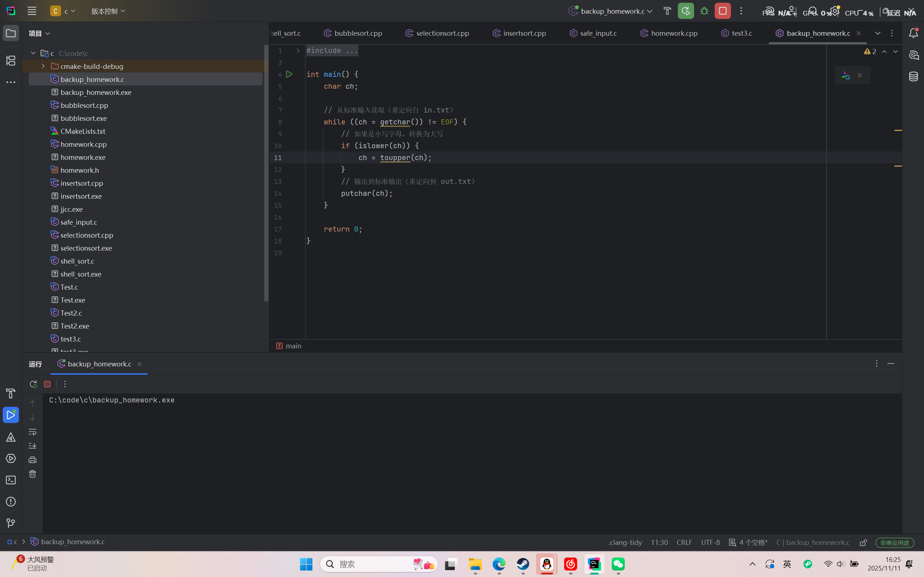
Task: Open the Git version control tool window
Action: pos(11,523)
